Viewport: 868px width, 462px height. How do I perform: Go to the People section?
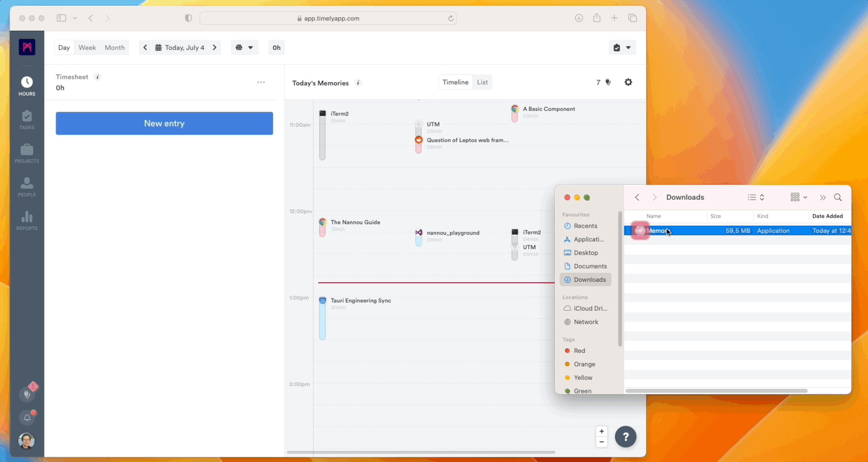27,187
